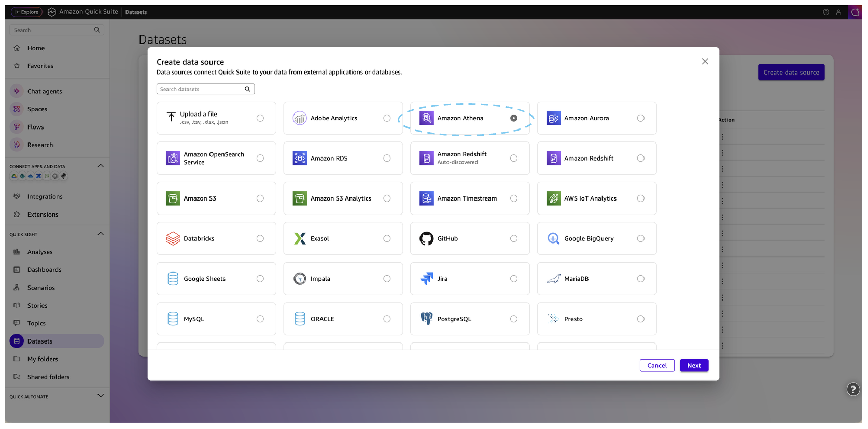Click the Upload a file arrow icon
Screen dimensions: 868x429
171,117
